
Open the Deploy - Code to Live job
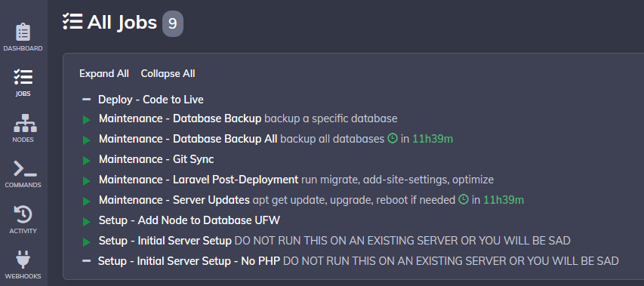[x=151, y=100]
